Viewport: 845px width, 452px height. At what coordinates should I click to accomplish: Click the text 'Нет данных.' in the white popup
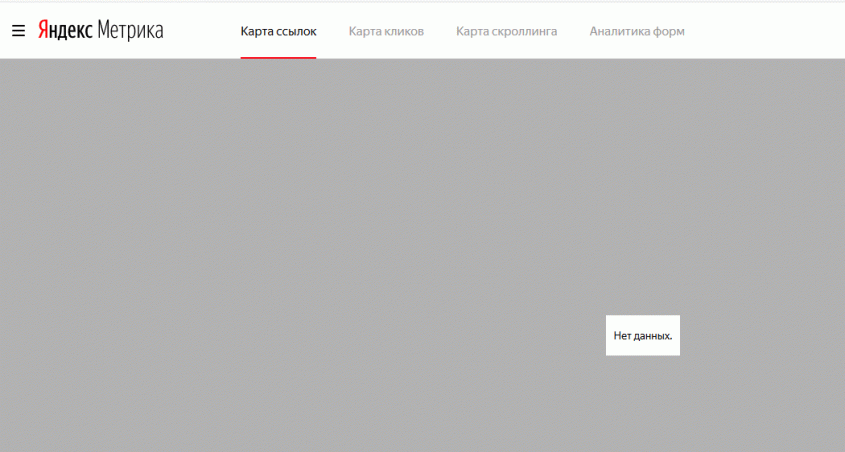pyautogui.click(x=642, y=336)
